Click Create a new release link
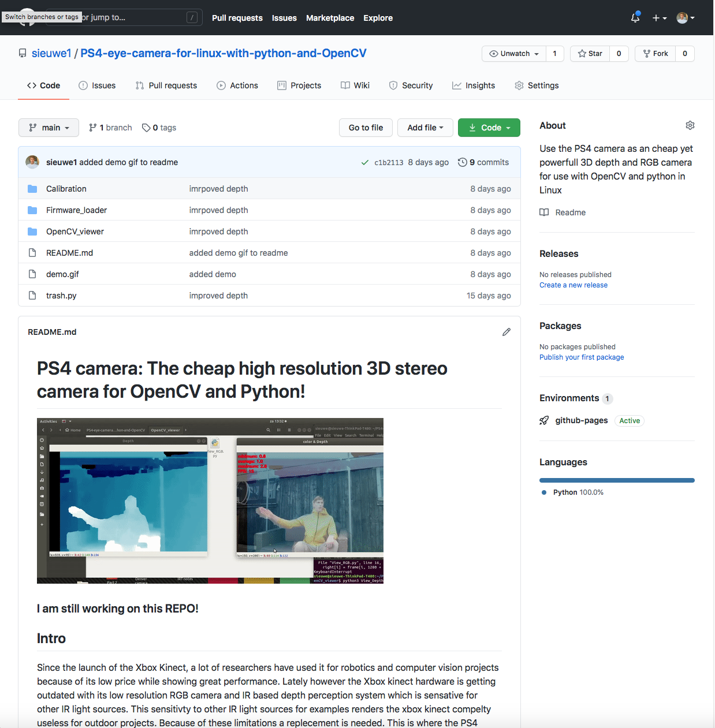This screenshot has width=715, height=728. (x=574, y=285)
